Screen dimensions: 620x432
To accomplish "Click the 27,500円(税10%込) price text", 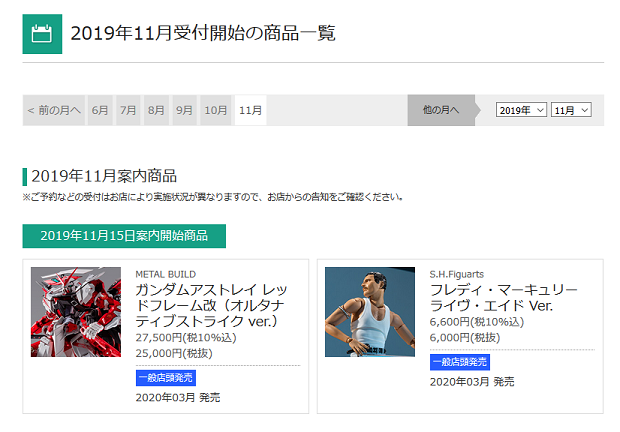I will pos(186,338).
